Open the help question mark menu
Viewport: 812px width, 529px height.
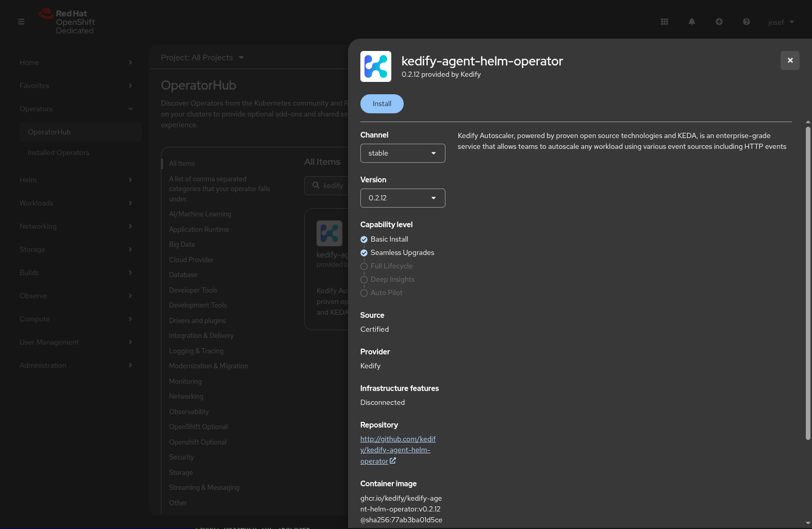point(747,22)
